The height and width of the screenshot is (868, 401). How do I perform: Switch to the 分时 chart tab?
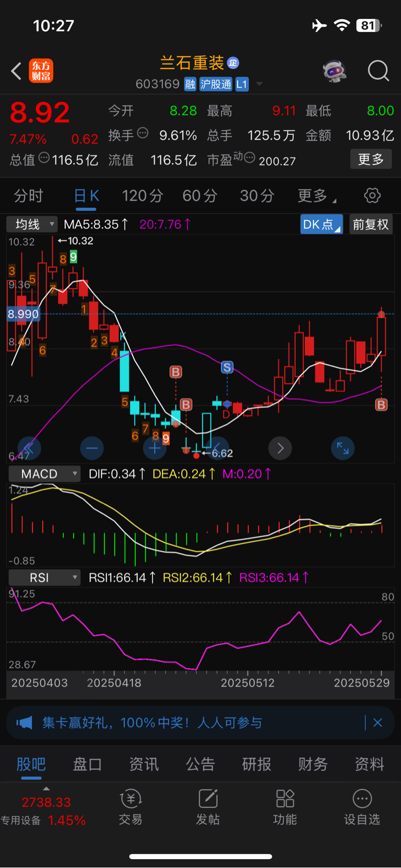point(28,196)
